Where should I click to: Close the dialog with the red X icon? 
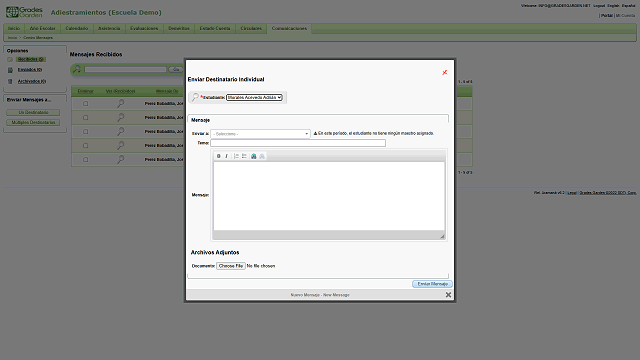pos(444,72)
